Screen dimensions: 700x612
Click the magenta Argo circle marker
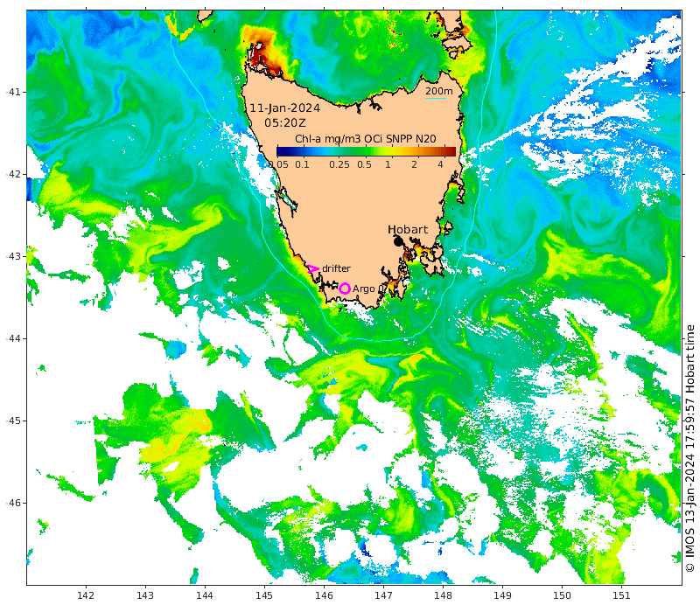click(344, 289)
